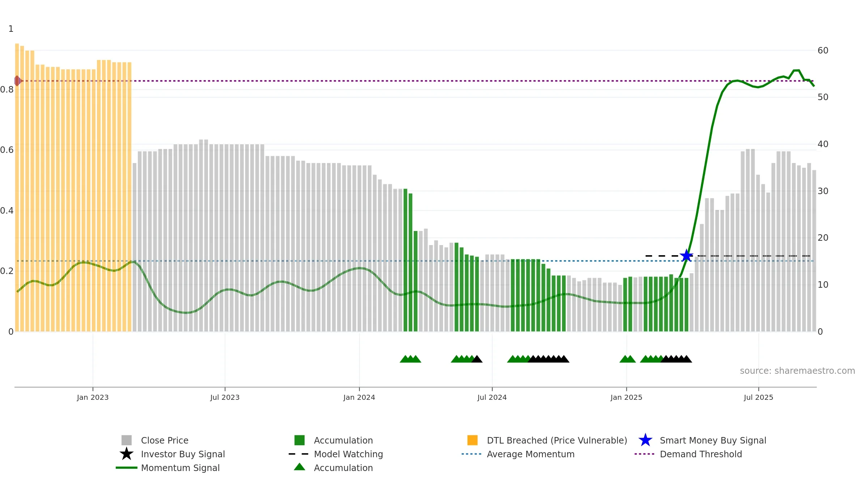Toggle the Average Momentum legend label
This screenshot has width=868, height=488.
click(531, 454)
